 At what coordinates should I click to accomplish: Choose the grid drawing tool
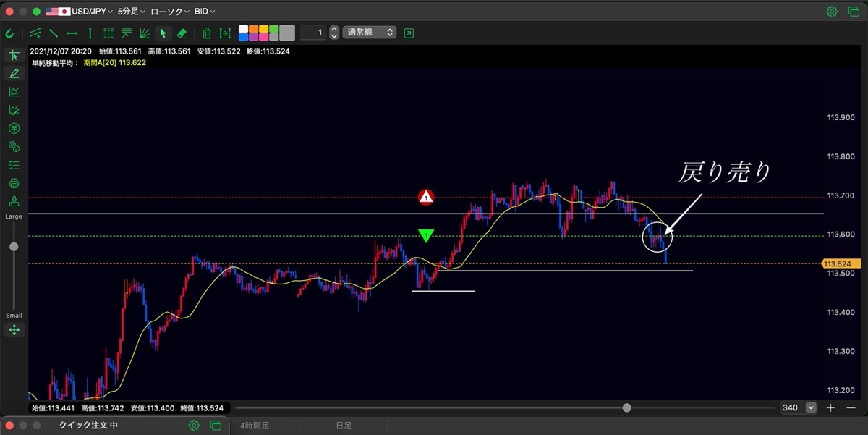tap(109, 33)
